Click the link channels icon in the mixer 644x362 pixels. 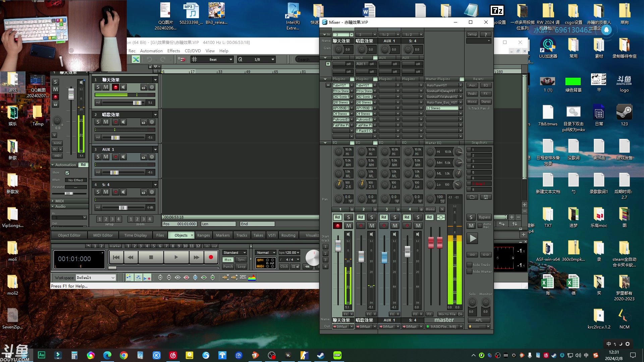[472, 255]
